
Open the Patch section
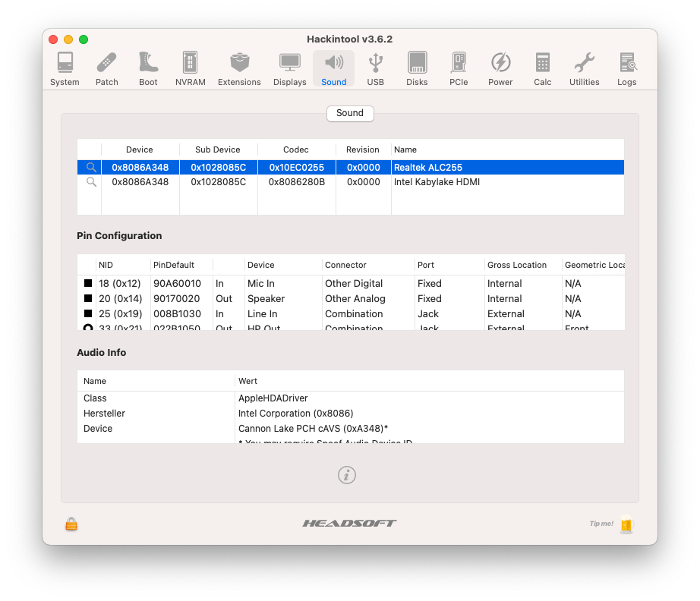[x=107, y=69]
